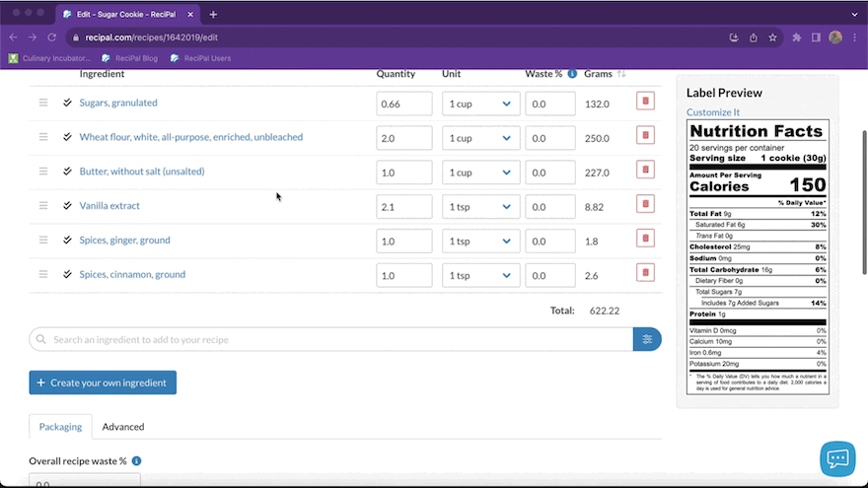The width and height of the screenshot is (868, 488).
Task: Toggle the checkmark for Sugars, granulated
Action: pos(67,103)
